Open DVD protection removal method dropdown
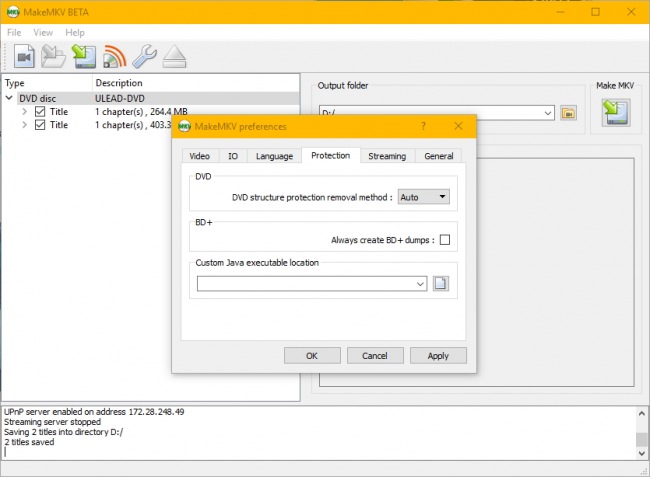This screenshot has height=477, width=650. pos(424,197)
